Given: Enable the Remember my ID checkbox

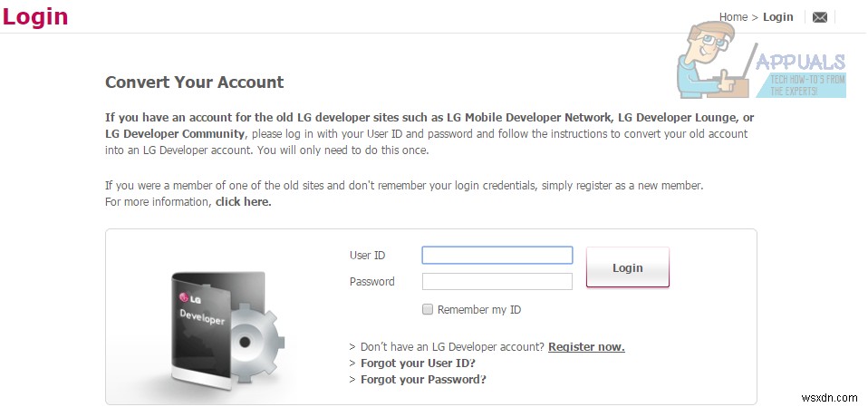Looking at the screenshot, I should click(429, 310).
